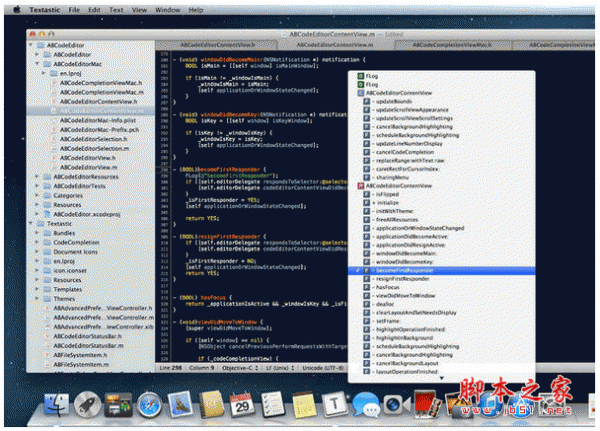Open the View menu
This screenshot has width=600, height=431.
139,10
